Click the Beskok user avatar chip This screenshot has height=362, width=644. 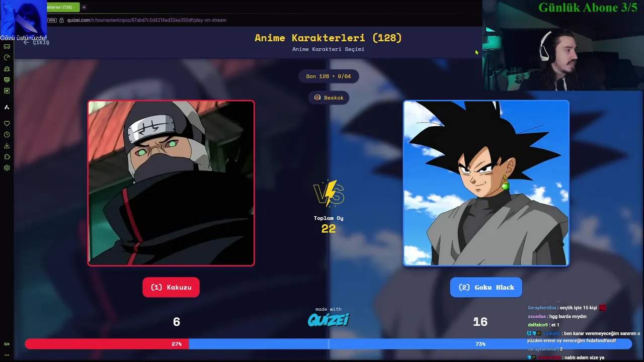[329, 98]
